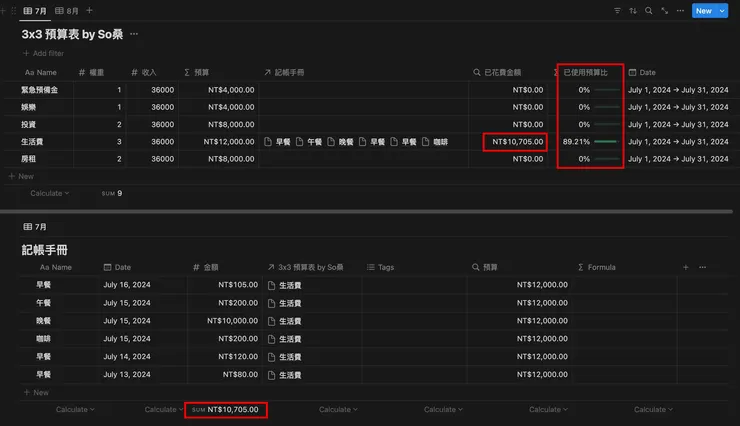The height and width of the screenshot is (426, 740).
Task: Click the 生活費 relation in July 16 row
Action: coord(285,285)
